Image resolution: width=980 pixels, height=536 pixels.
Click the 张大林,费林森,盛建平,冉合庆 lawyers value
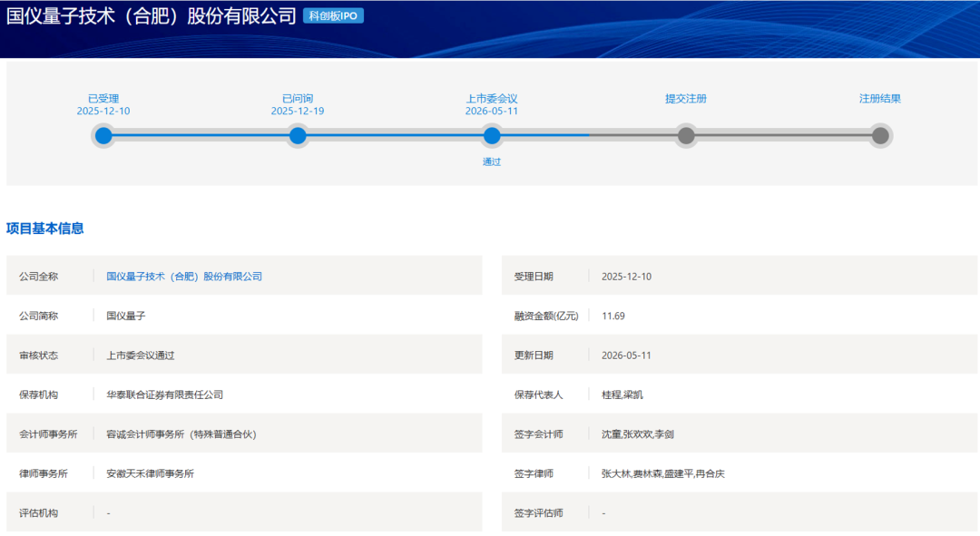[663, 473]
